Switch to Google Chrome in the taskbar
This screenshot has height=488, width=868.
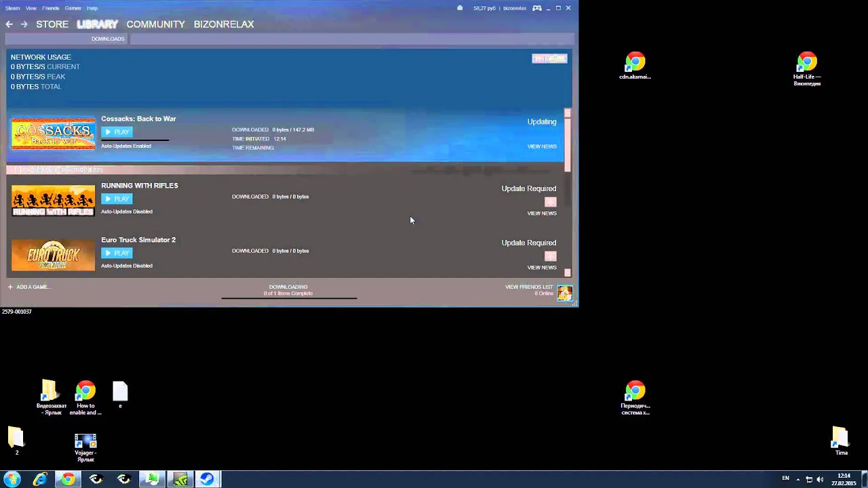tap(68, 479)
